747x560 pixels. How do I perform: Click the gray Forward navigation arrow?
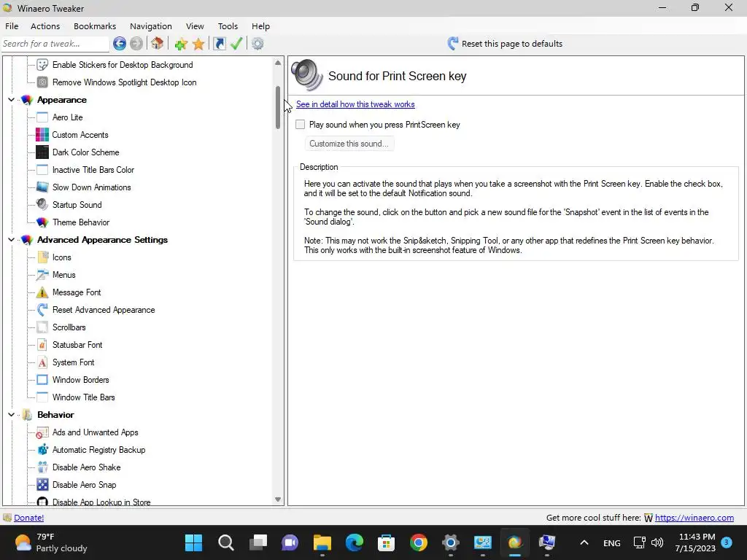click(136, 44)
